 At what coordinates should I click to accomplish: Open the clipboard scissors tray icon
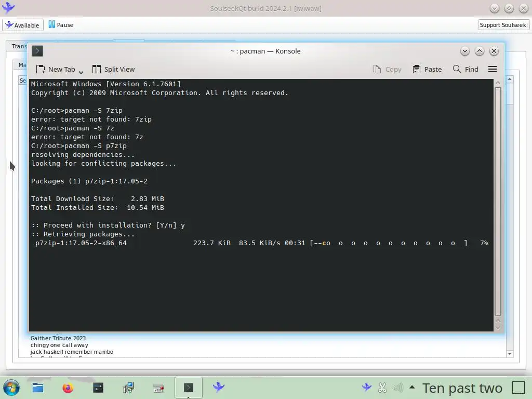[x=382, y=388]
